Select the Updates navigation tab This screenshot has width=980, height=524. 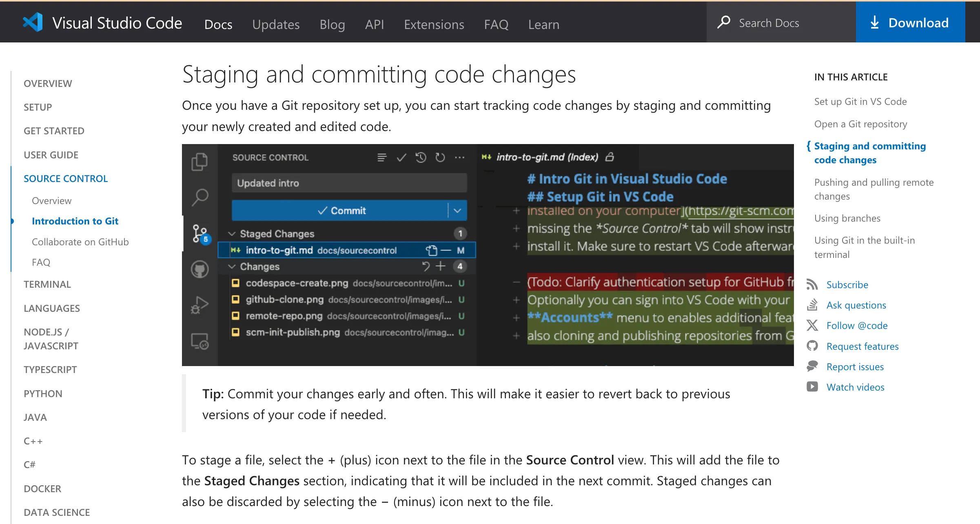click(x=276, y=24)
